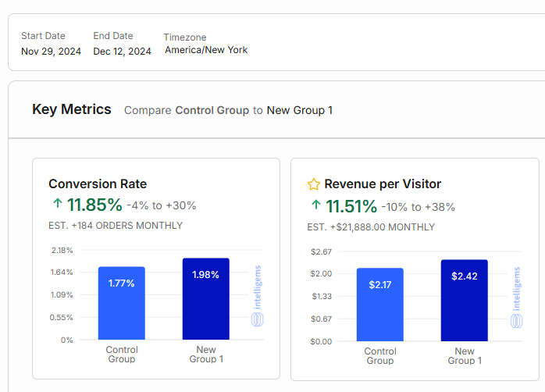Click the Revenue per Visitor title

coord(383,184)
